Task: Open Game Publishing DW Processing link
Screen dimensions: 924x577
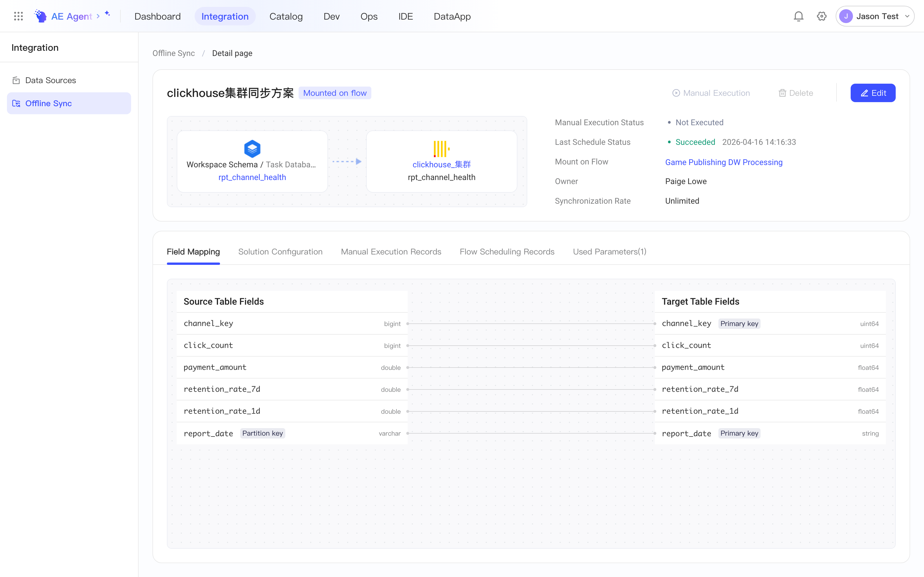Action: tap(724, 162)
